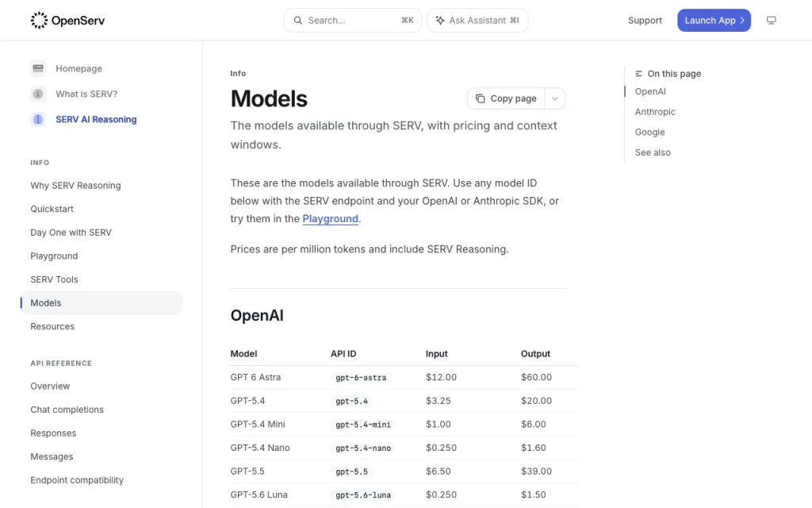812x508 pixels.
Task: Click the Models page title
Action: [x=269, y=98]
